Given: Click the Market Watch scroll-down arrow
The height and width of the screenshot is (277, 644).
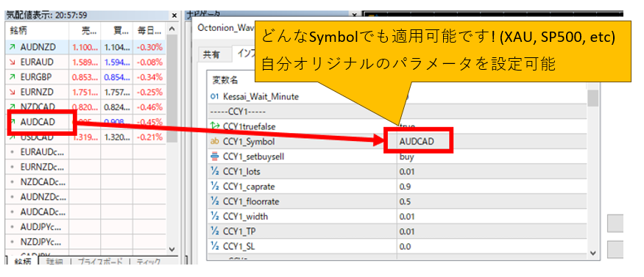Looking at the screenshot, I should tap(172, 249).
